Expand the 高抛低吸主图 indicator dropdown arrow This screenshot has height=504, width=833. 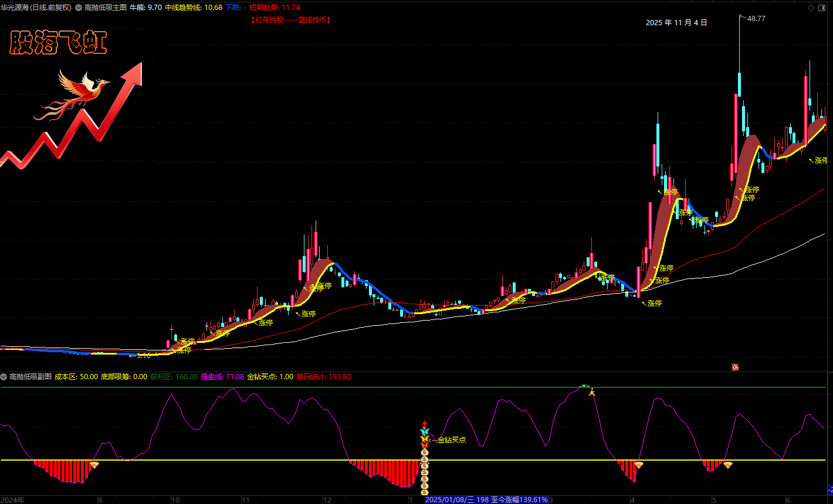pos(79,8)
